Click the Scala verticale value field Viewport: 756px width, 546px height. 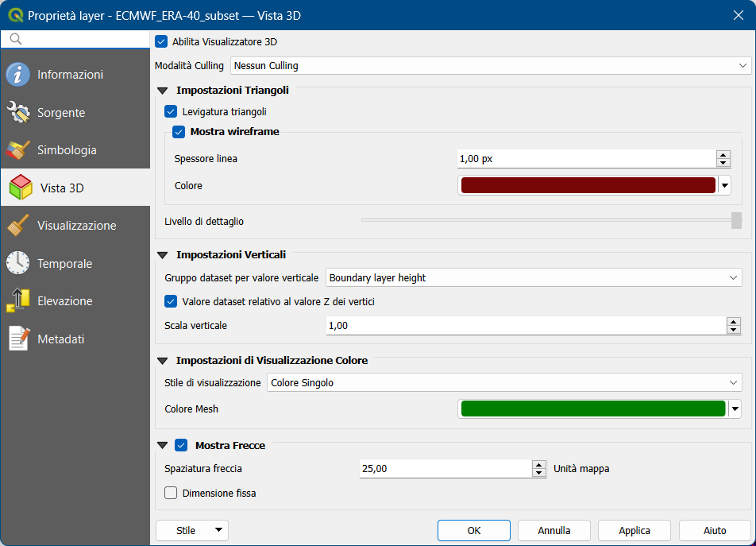click(x=526, y=326)
